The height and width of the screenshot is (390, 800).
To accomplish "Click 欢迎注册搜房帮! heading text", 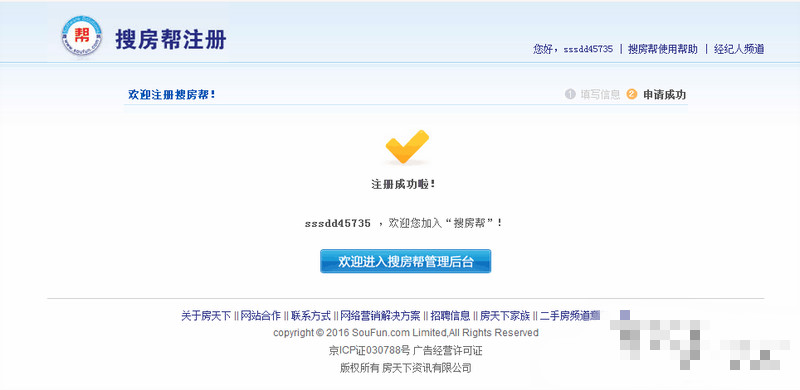I will point(172,95).
